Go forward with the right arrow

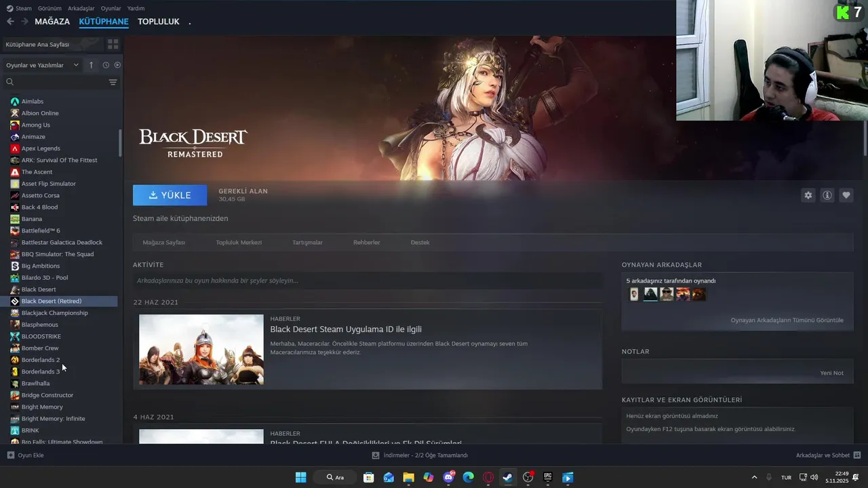(x=24, y=22)
